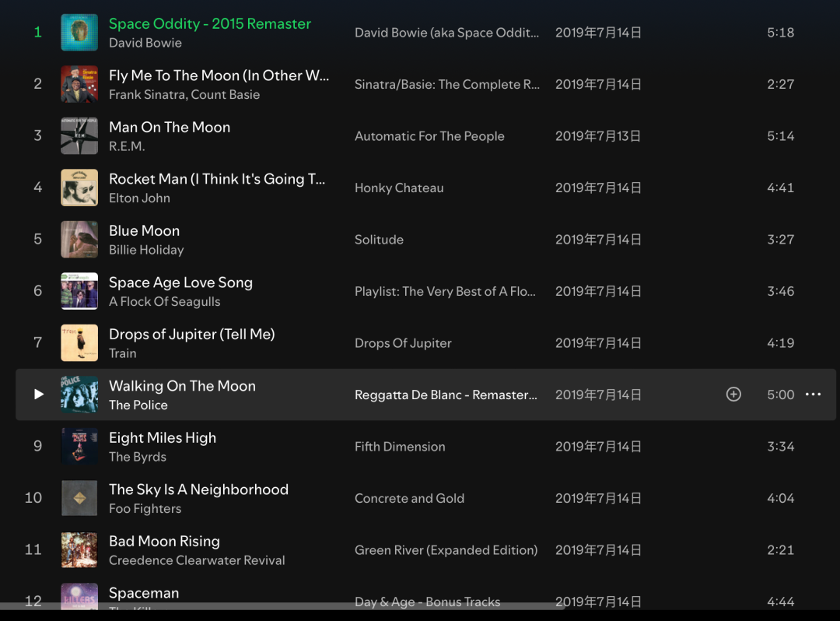Click the Fifth Dimension cover thumbnail
Image resolution: width=840 pixels, height=621 pixels.
click(x=79, y=447)
